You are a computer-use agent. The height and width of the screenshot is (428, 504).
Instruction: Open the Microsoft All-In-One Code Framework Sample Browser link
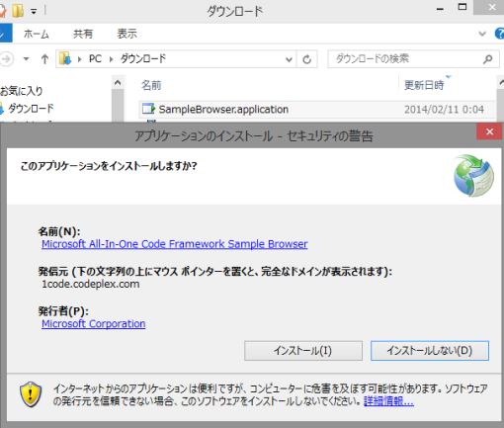point(175,244)
